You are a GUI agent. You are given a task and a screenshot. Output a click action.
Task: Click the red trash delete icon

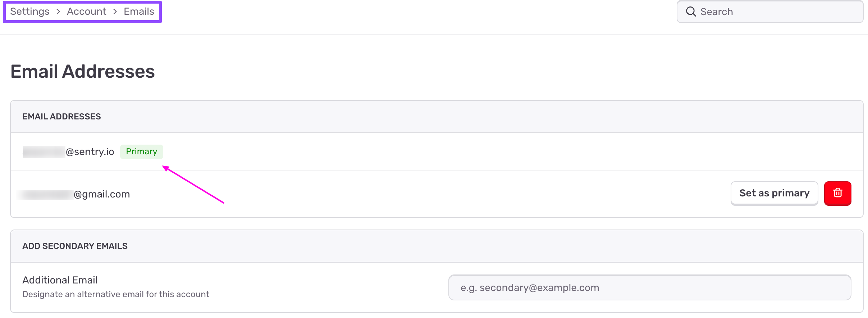[x=837, y=193]
